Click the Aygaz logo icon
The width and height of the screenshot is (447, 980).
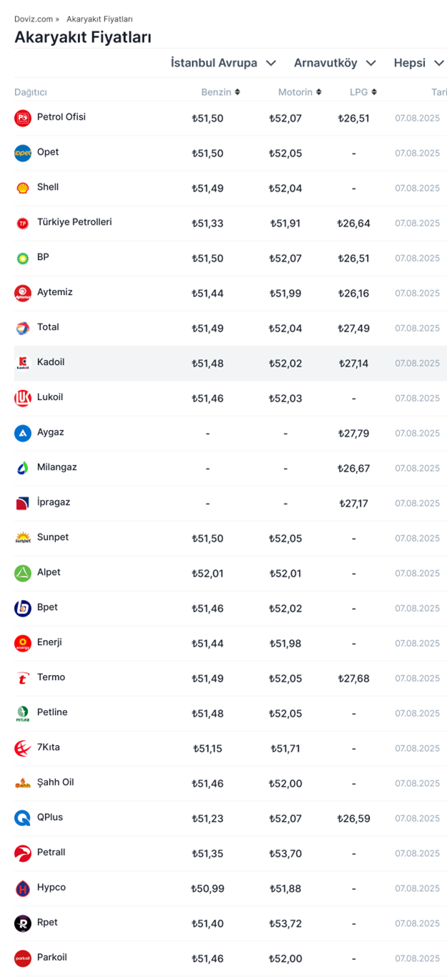click(x=23, y=433)
